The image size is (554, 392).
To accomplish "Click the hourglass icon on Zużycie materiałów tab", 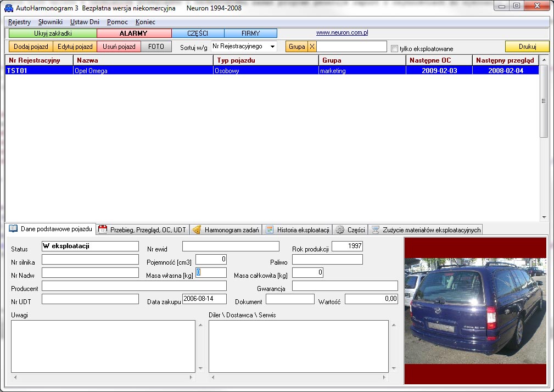I will [375, 229].
